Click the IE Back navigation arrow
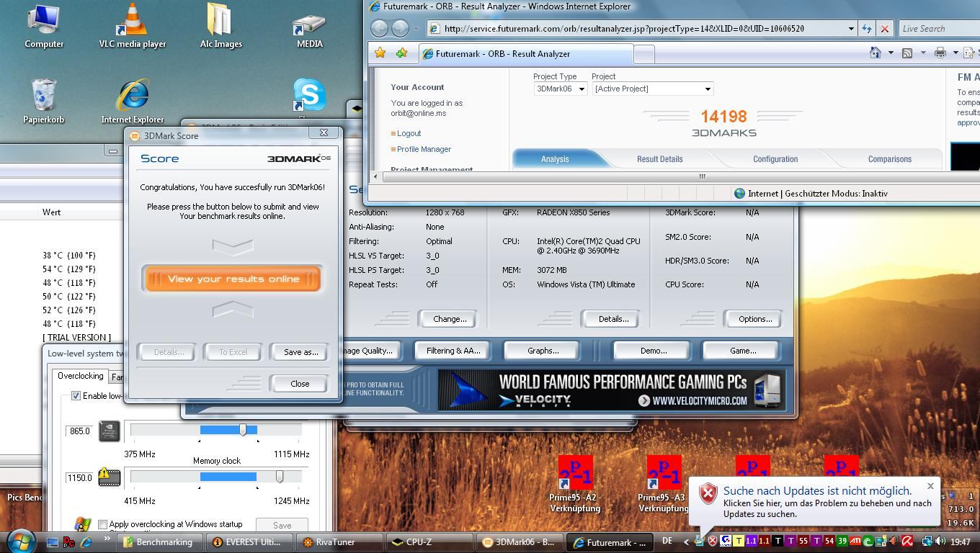Image resolution: width=980 pixels, height=553 pixels. tap(379, 28)
